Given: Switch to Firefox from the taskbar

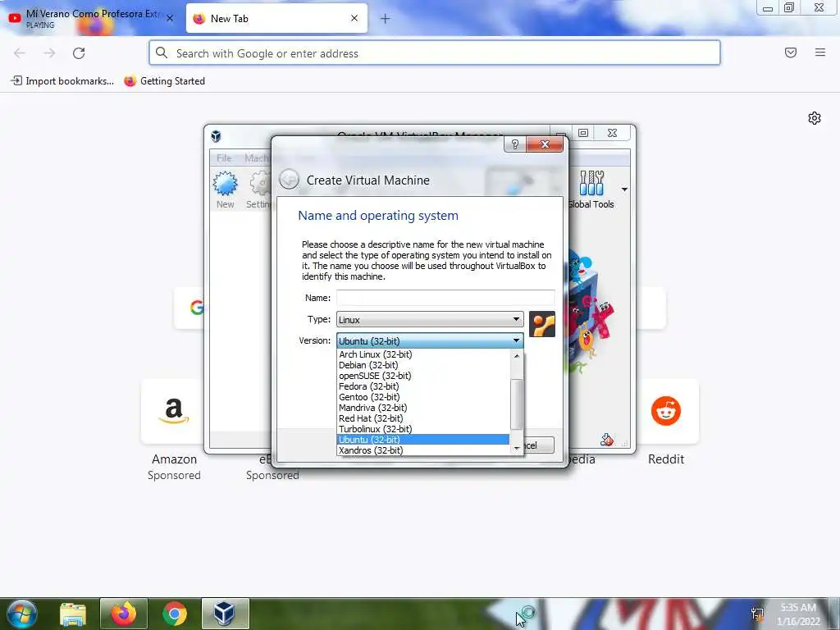Looking at the screenshot, I should pyautogui.click(x=123, y=614).
